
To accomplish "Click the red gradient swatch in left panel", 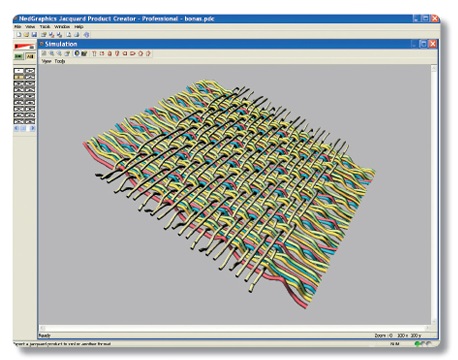I will (x=24, y=46).
